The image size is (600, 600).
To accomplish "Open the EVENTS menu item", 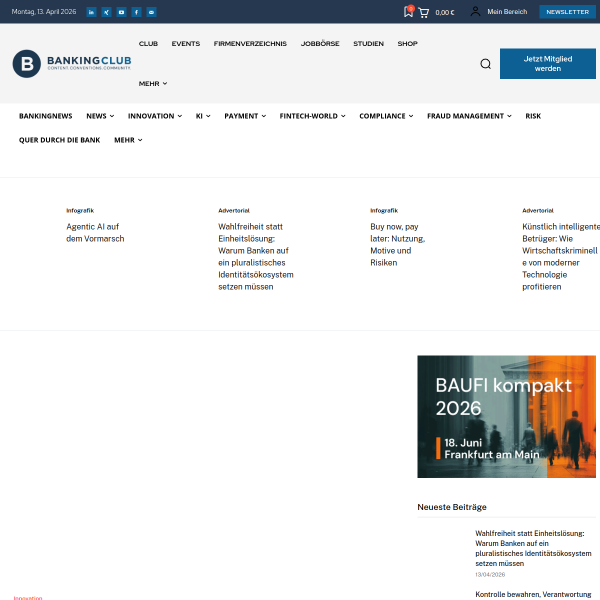I will pos(186,44).
